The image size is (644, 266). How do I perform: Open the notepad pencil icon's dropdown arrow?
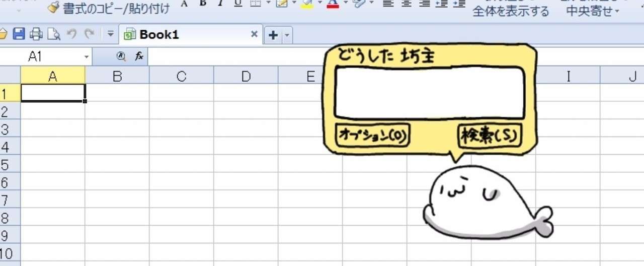point(294,3)
